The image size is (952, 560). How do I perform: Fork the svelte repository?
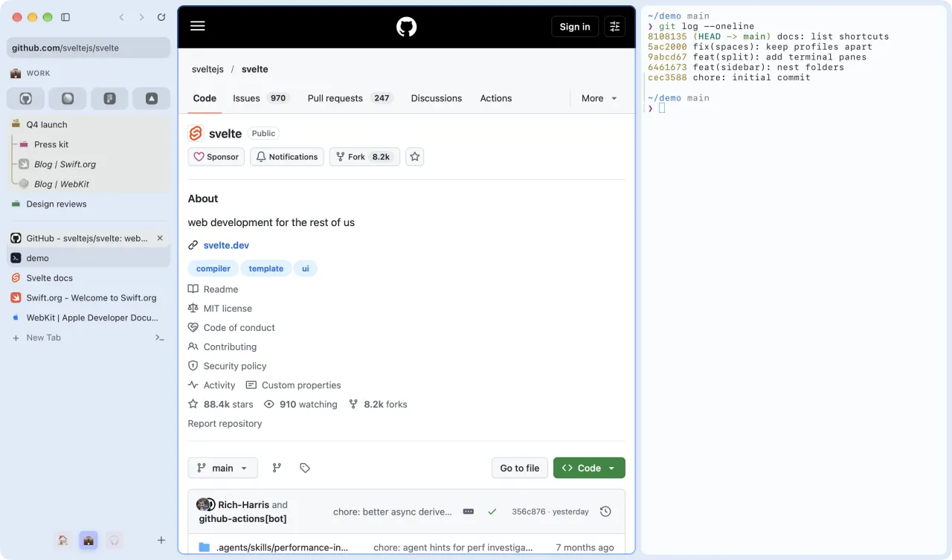coord(364,157)
